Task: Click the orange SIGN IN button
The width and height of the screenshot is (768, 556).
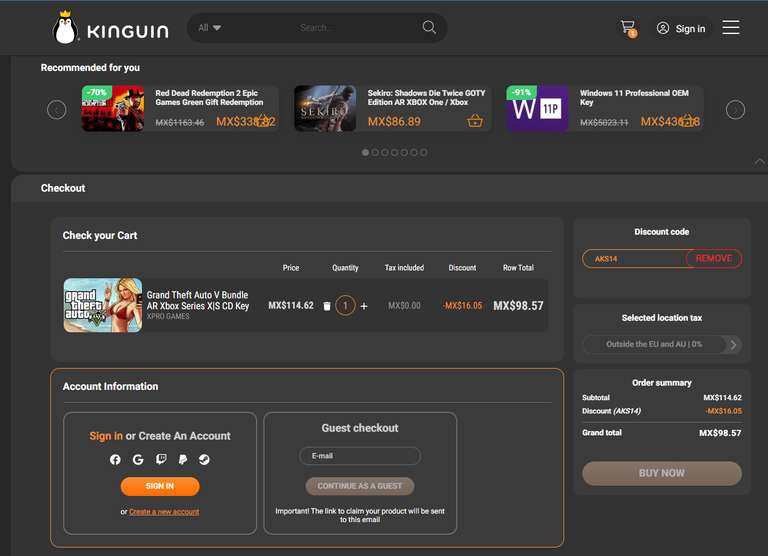Action: (160, 486)
